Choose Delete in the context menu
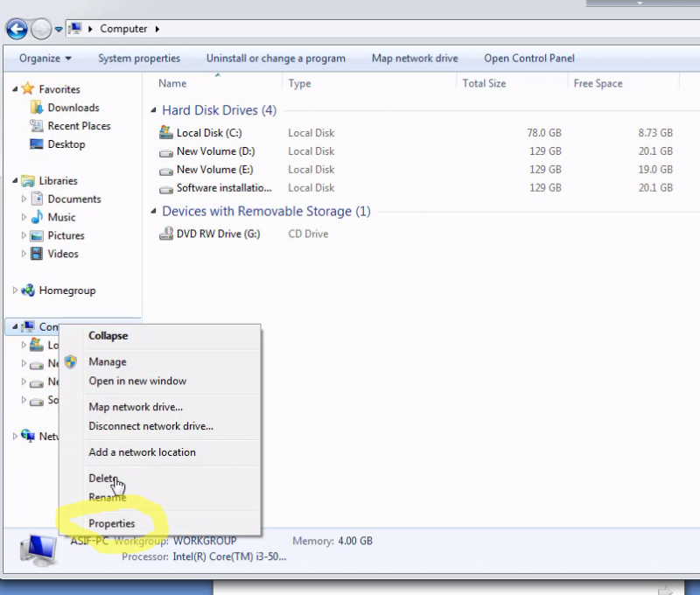The image size is (700, 595). click(x=103, y=479)
